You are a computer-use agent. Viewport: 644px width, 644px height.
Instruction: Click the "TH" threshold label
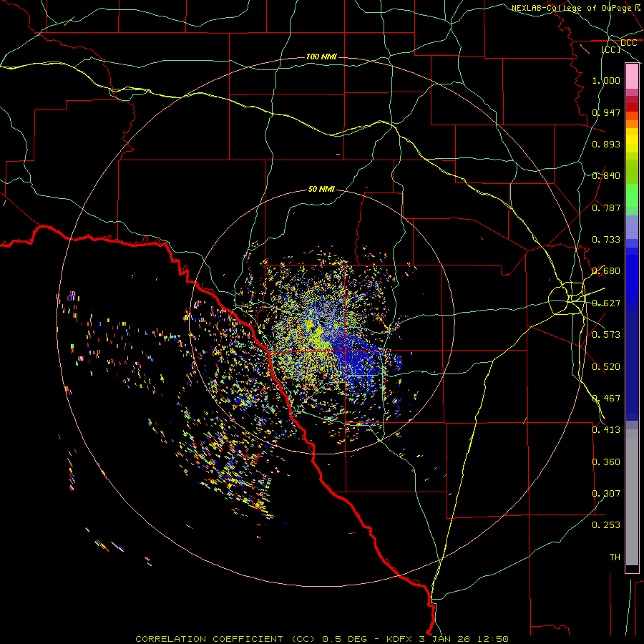[615, 557]
